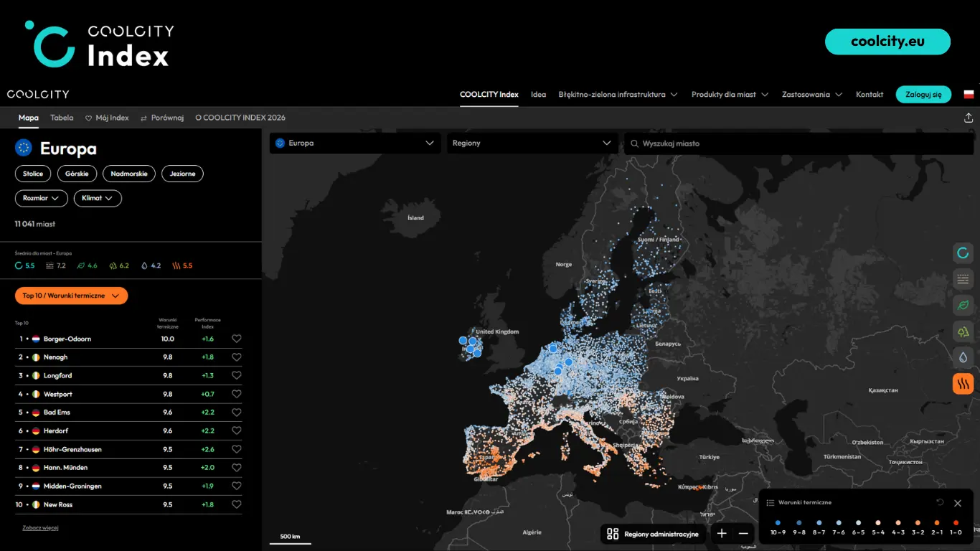This screenshot has height=551, width=980.
Task: Favorite New Ross with the heart icon
Action: pyautogui.click(x=236, y=504)
